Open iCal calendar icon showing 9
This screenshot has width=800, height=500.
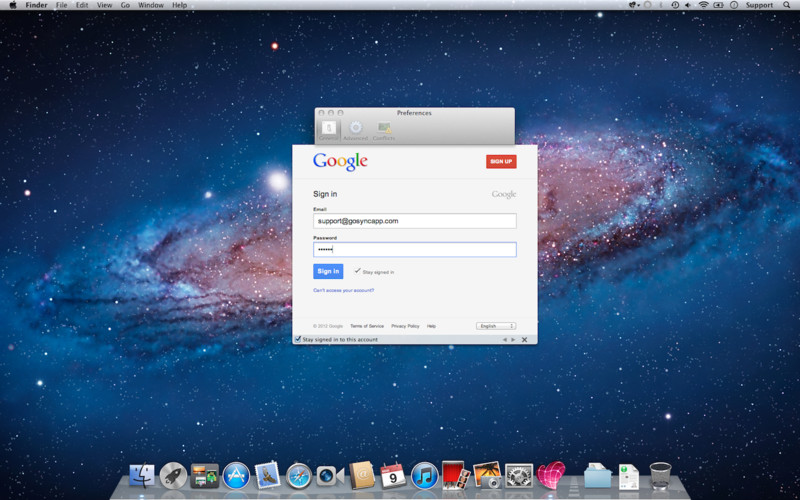pos(393,476)
